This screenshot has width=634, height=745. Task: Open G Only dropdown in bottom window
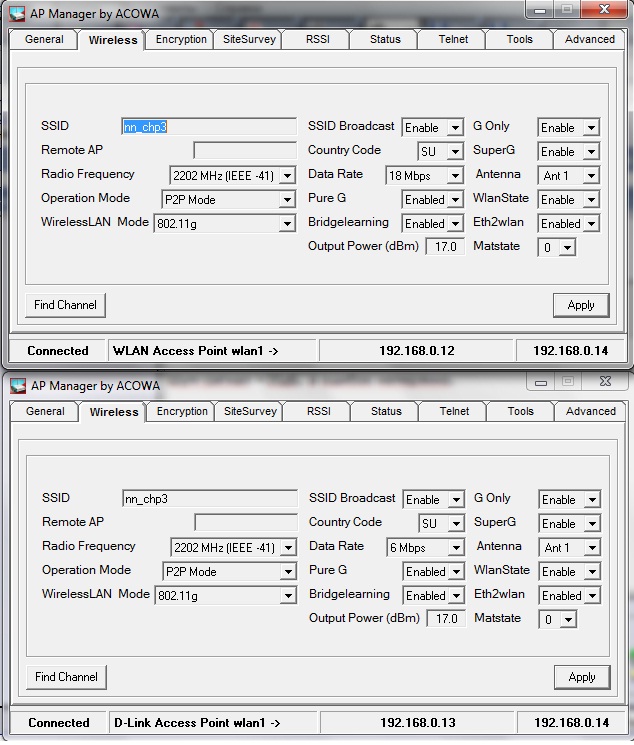pyautogui.click(x=570, y=499)
